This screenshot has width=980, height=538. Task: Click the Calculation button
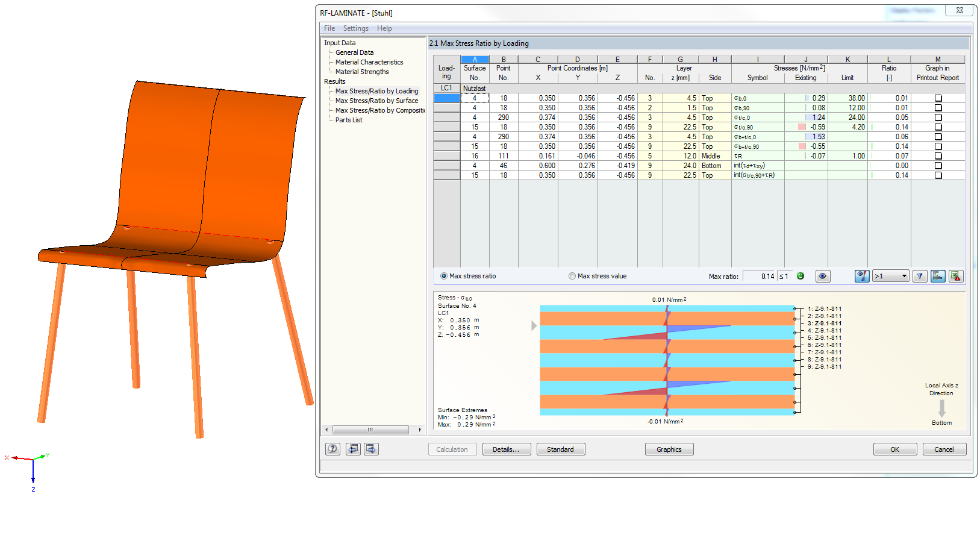(452, 449)
